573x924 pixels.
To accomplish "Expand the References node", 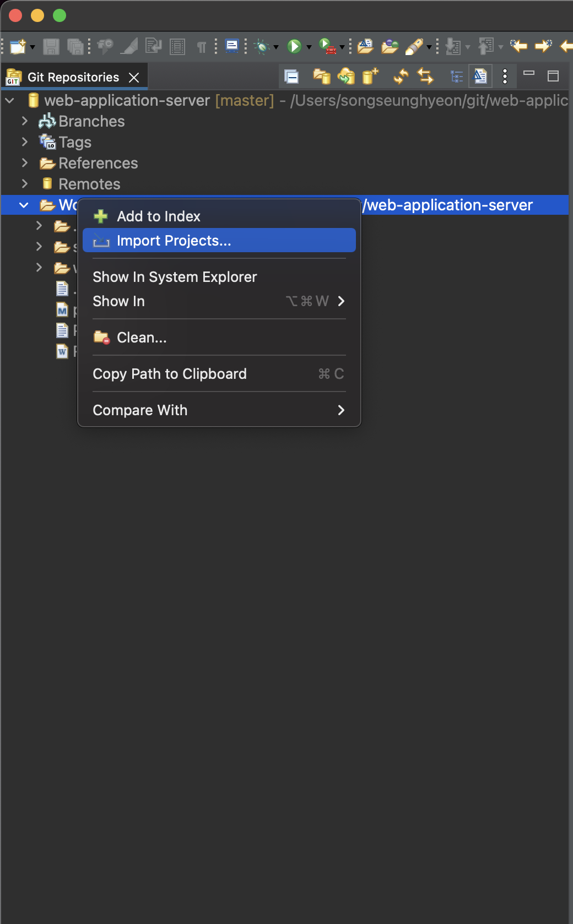I will (24, 163).
